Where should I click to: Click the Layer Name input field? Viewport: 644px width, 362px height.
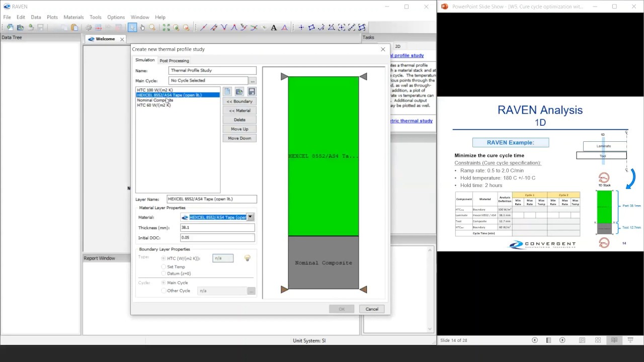[211, 199]
